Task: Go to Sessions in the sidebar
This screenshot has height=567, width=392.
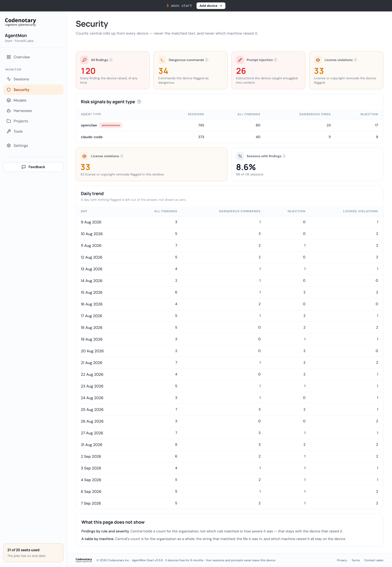Action: pyautogui.click(x=33, y=79)
